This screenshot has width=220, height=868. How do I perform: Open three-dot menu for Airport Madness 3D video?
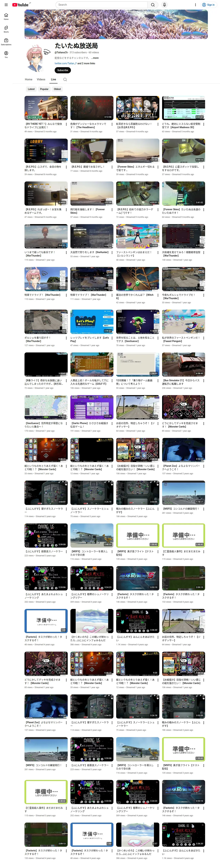(x=204, y=124)
